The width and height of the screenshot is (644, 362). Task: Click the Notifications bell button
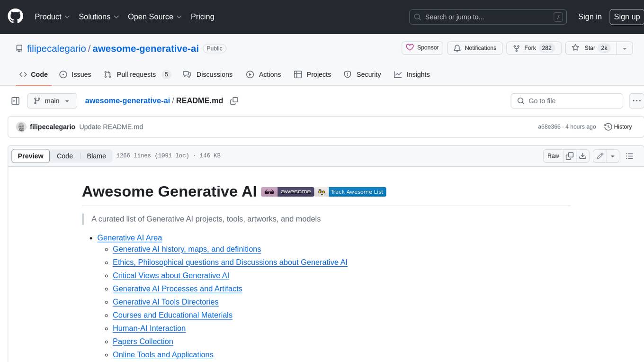coord(475,48)
